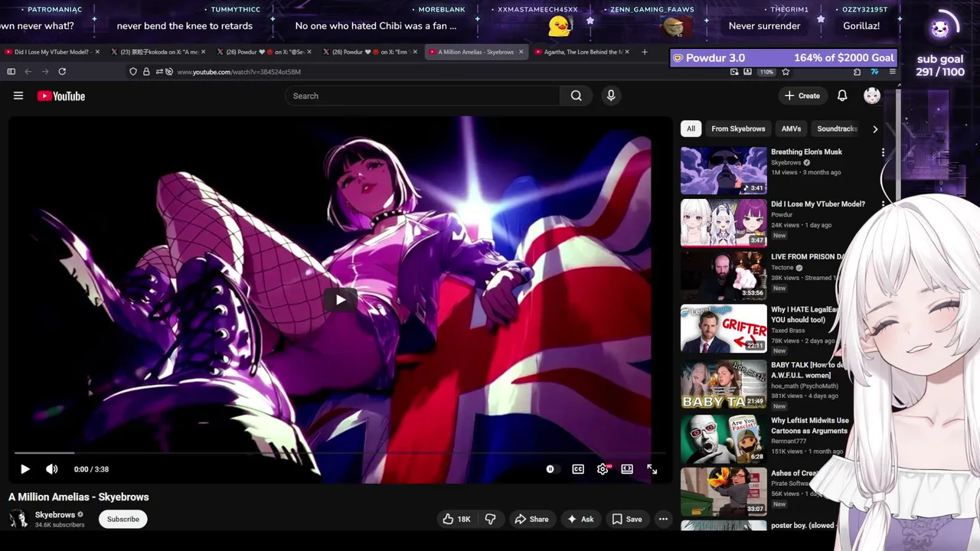Open the LIVE FROM PRISON thumbnail
980x551 pixels.
724,275
